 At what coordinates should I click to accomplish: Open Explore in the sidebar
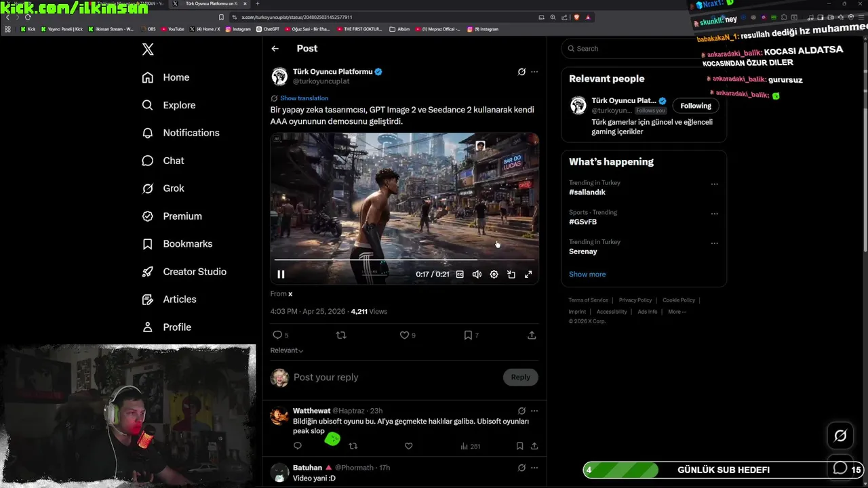click(x=168, y=105)
